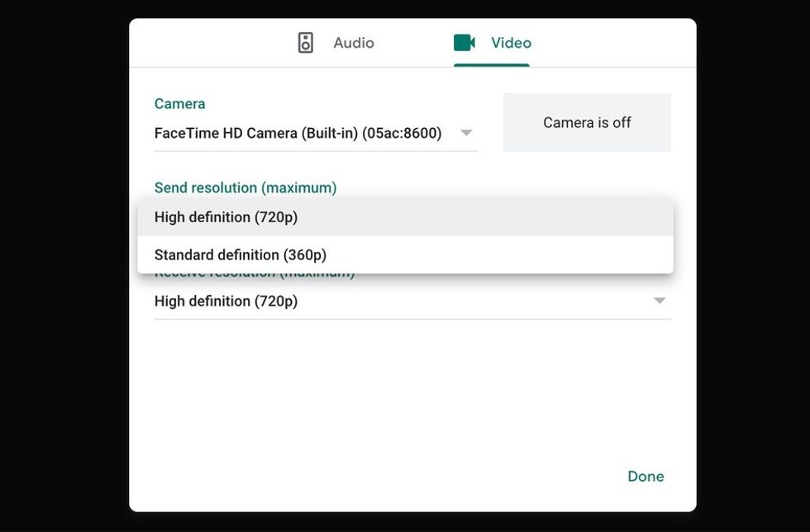Image resolution: width=810 pixels, height=532 pixels.
Task: Click the partly hidden Receive resolution label
Action: click(254, 275)
